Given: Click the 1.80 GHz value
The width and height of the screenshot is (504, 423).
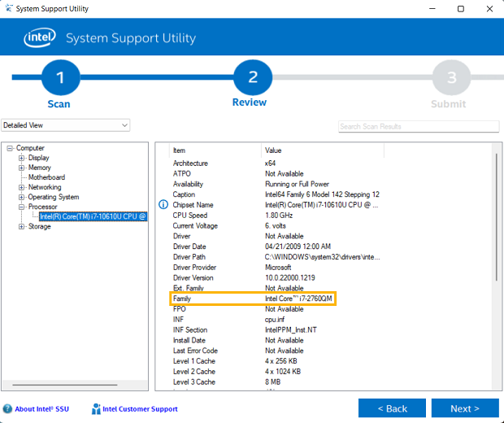Looking at the screenshot, I should [279, 216].
